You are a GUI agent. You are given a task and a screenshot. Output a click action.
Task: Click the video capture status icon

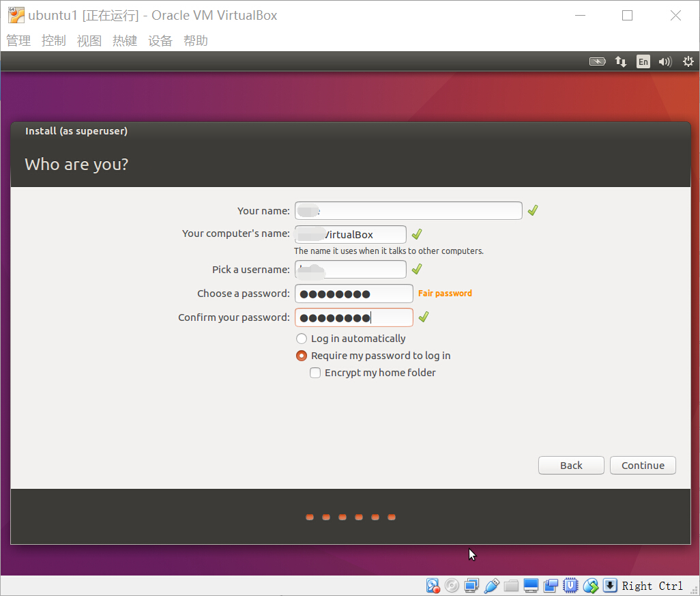click(x=551, y=585)
